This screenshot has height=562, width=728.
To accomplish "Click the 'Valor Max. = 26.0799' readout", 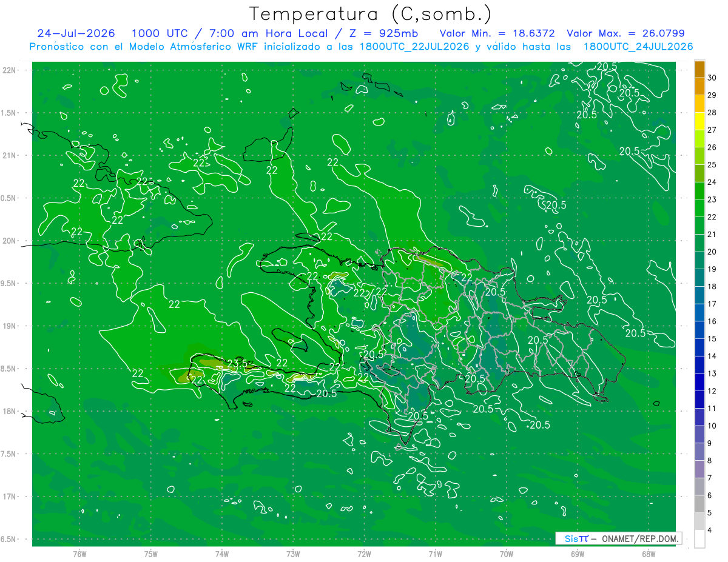I will point(625,33).
